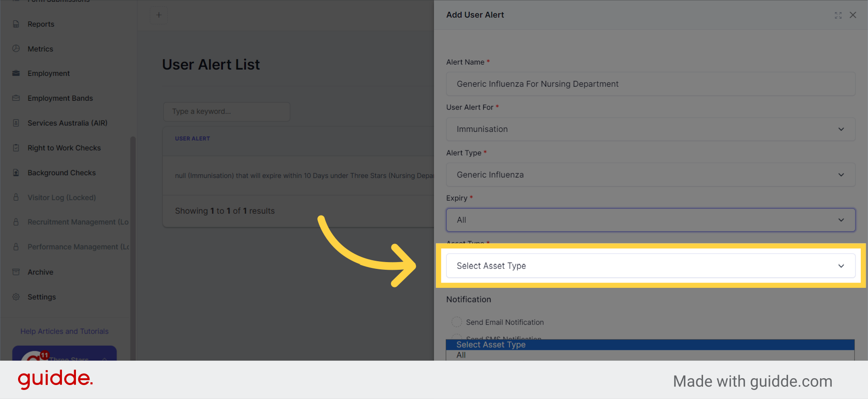Click the Employment briefcase icon

16,73
